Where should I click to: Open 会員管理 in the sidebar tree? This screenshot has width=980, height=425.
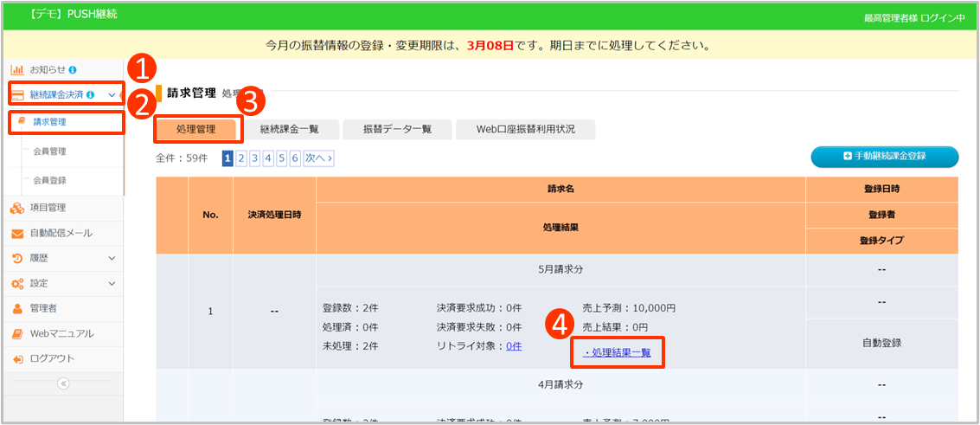click(49, 151)
